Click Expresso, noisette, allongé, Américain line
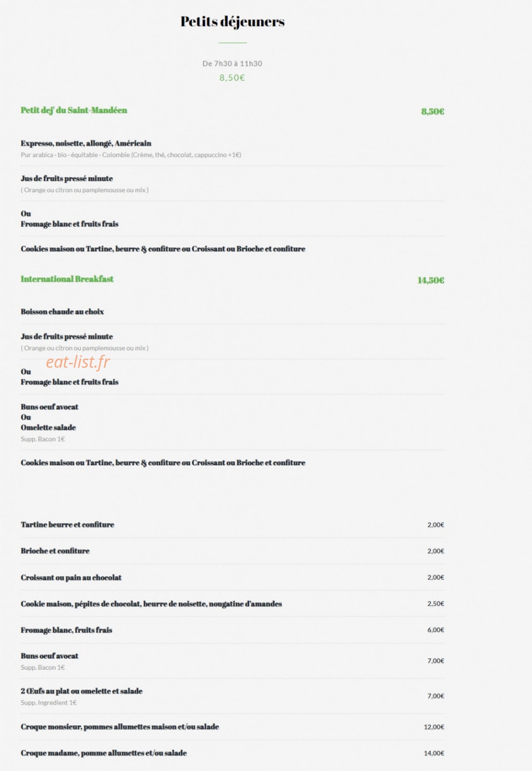532x771 pixels. pyautogui.click(x=86, y=143)
